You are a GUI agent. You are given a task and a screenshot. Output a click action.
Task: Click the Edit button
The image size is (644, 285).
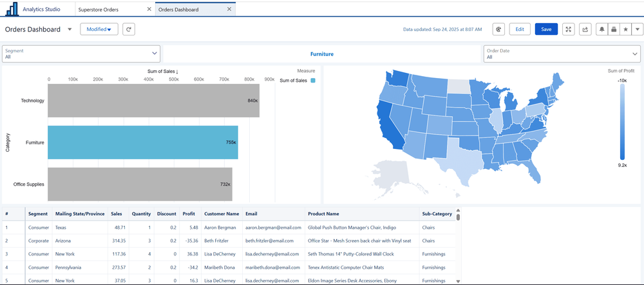pyautogui.click(x=520, y=29)
